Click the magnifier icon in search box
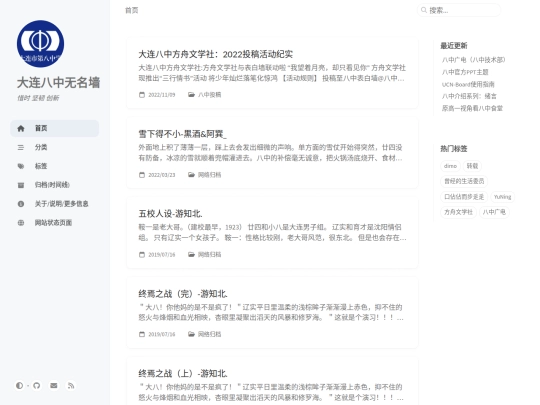Viewport: 540px width, 405px height. pyautogui.click(x=424, y=10)
